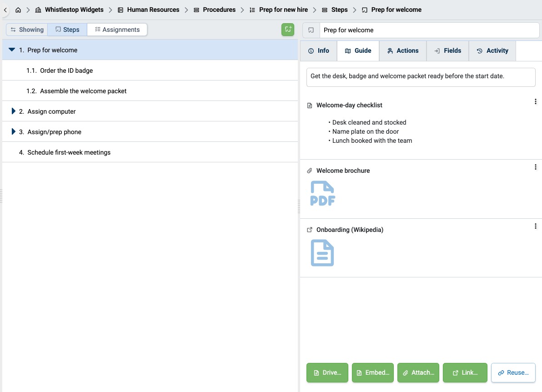Image resolution: width=542 pixels, height=392 pixels.
Task: Click 'Lunch booked with the team' item
Action: click(x=372, y=141)
